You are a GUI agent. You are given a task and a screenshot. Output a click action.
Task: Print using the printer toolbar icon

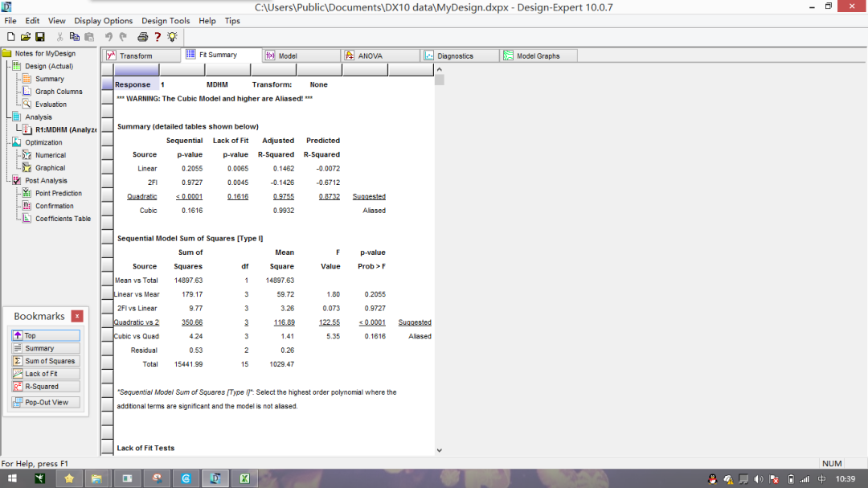point(143,36)
